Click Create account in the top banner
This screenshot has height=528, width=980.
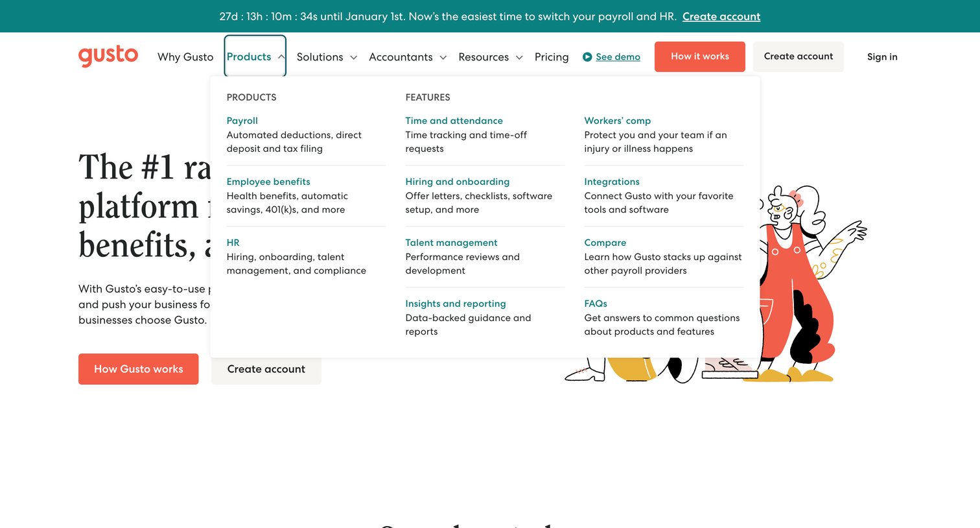pyautogui.click(x=721, y=16)
